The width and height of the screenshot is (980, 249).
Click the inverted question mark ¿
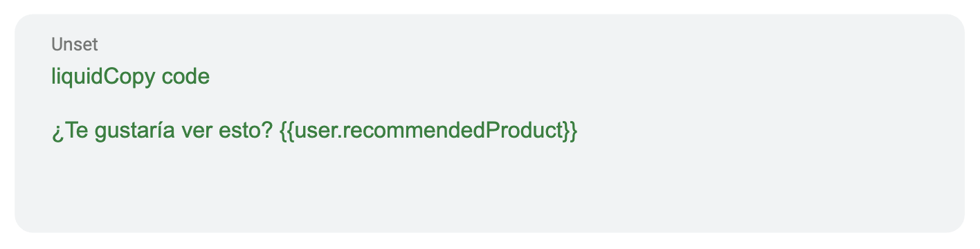57,133
